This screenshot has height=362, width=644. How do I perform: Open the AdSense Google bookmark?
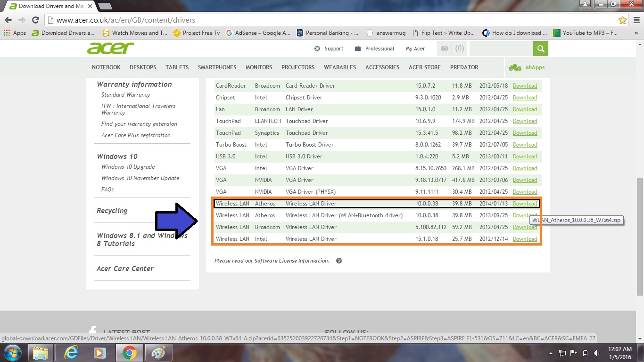point(258,33)
